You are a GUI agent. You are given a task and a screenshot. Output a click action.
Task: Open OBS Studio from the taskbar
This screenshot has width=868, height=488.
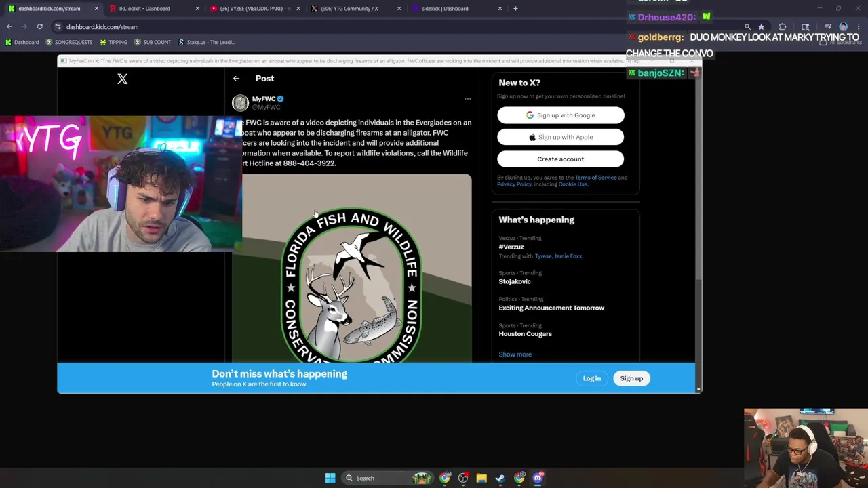click(x=463, y=478)
